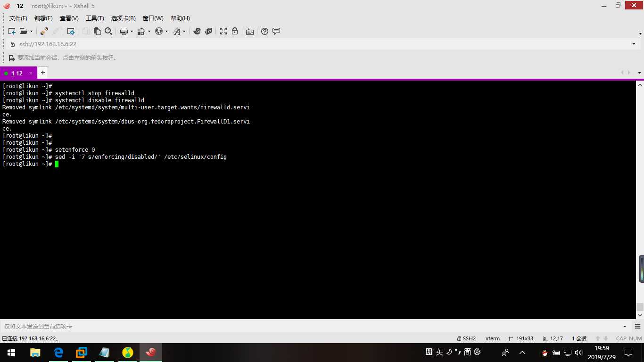Click the file transfer icon
This screenshot has height=362, width=644.
141,31
